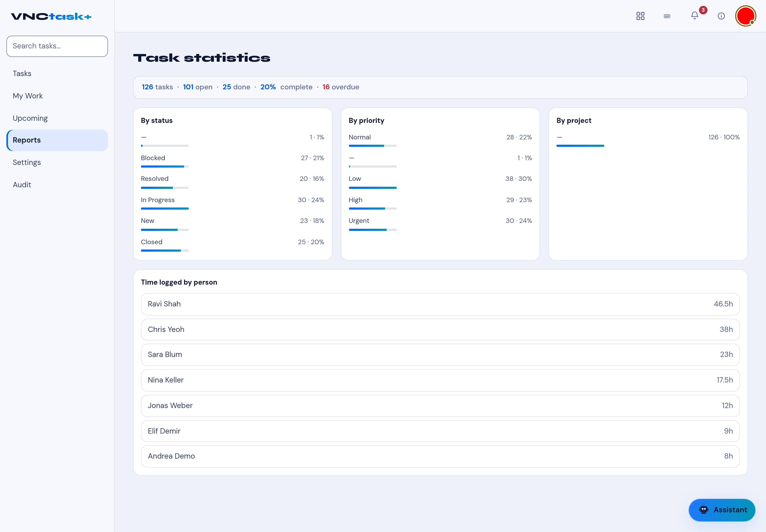Screen dimensions: 766x532
Task: Click the 46.5h value for Ravi Shah
Action: pos(723,304)
